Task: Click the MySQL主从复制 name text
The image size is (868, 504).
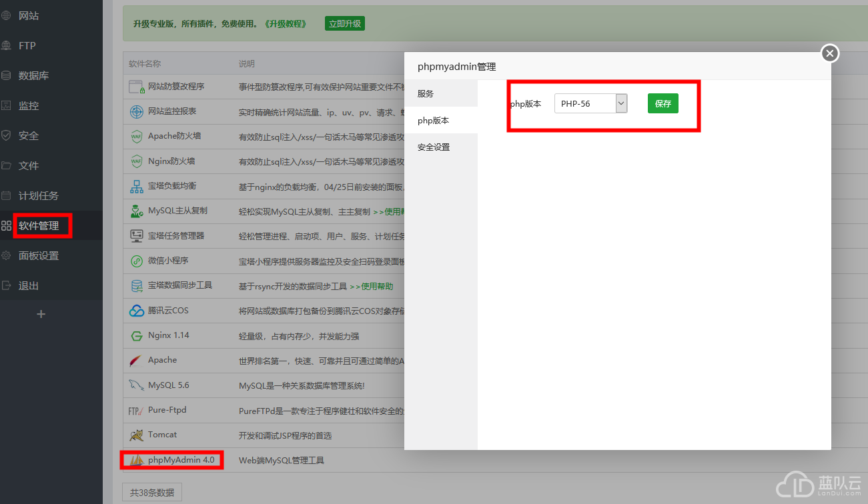Action: [x=177, y=211]
